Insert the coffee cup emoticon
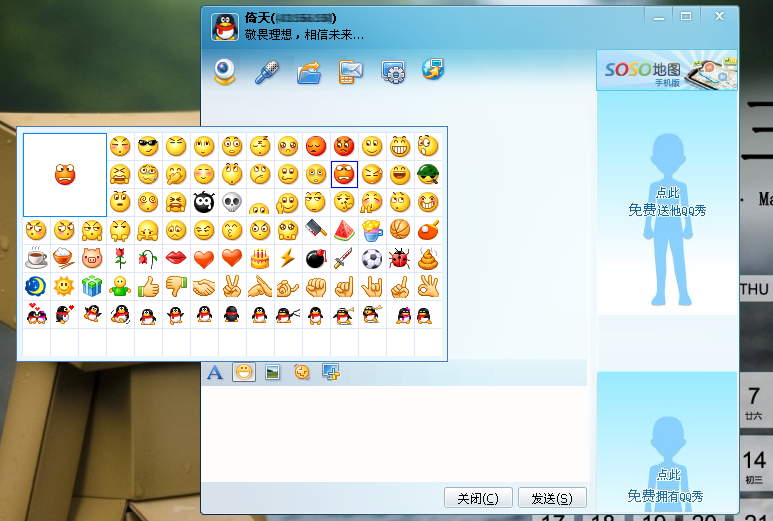This screenshot has width=773, height=521. point(36,258)
